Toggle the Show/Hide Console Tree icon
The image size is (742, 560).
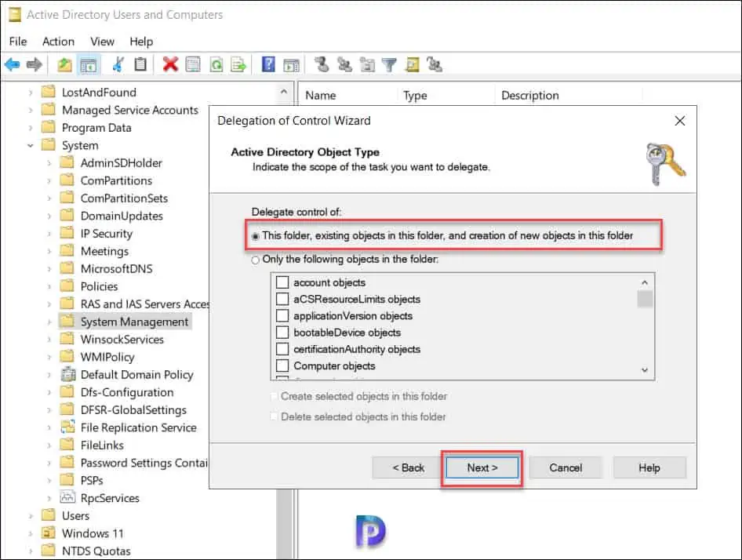click(89, 65)
